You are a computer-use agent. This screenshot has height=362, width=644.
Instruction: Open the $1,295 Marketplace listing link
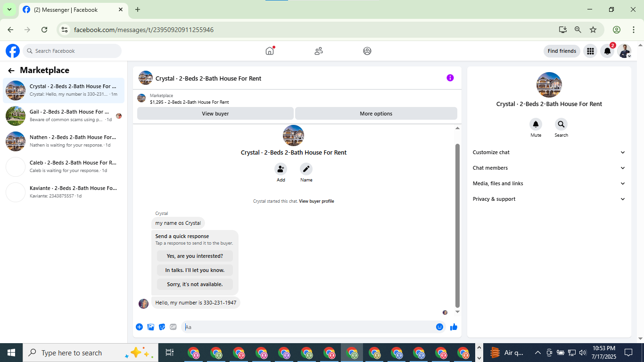pyautogui.click(x=190, y=102)
